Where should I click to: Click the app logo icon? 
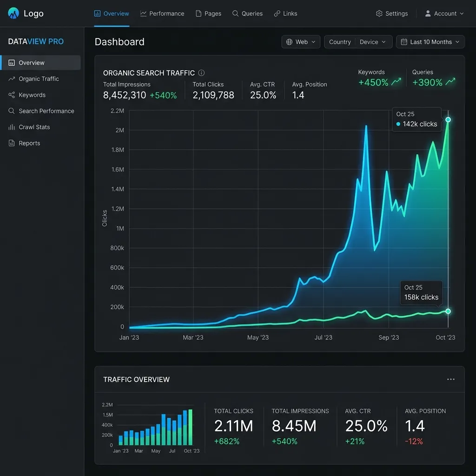[13, 13]
